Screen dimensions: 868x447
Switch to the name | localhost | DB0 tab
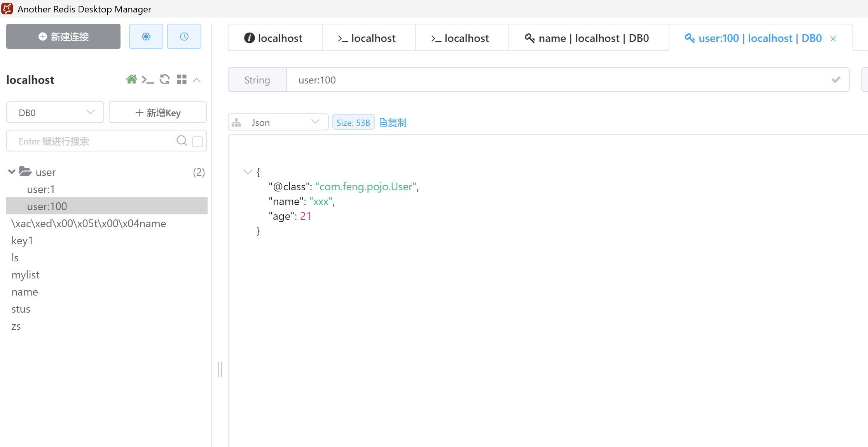pyautogui.click(x=588, y=38)
